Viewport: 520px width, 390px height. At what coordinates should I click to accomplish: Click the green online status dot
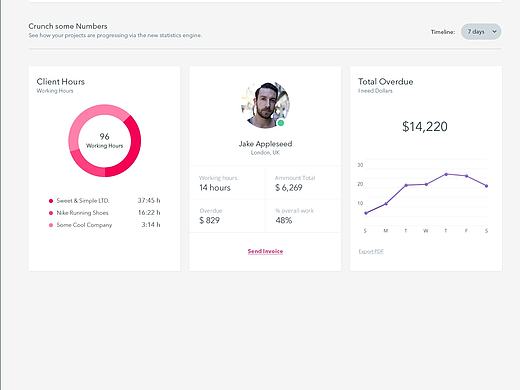tap(281, 123)
